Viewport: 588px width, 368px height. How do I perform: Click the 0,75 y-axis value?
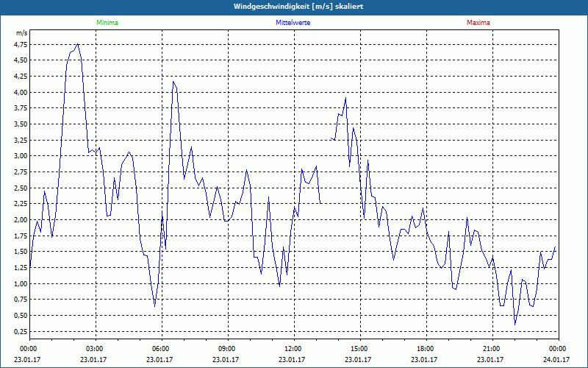(21, 300)
